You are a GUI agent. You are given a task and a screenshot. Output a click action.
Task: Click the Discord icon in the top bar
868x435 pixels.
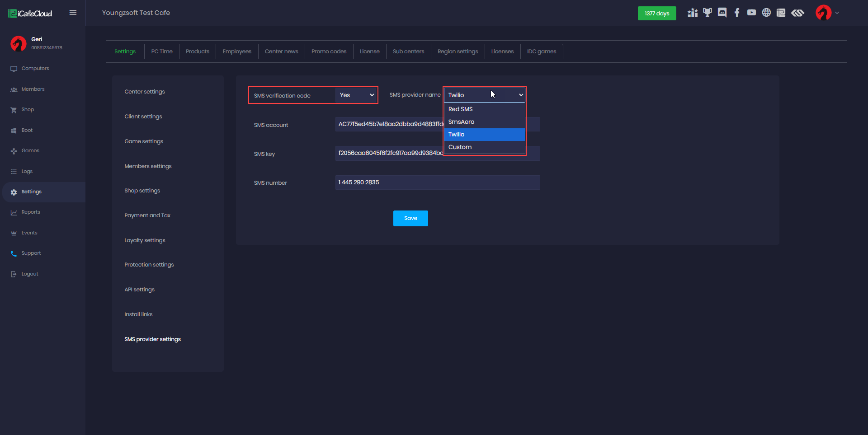pos(722,13)
